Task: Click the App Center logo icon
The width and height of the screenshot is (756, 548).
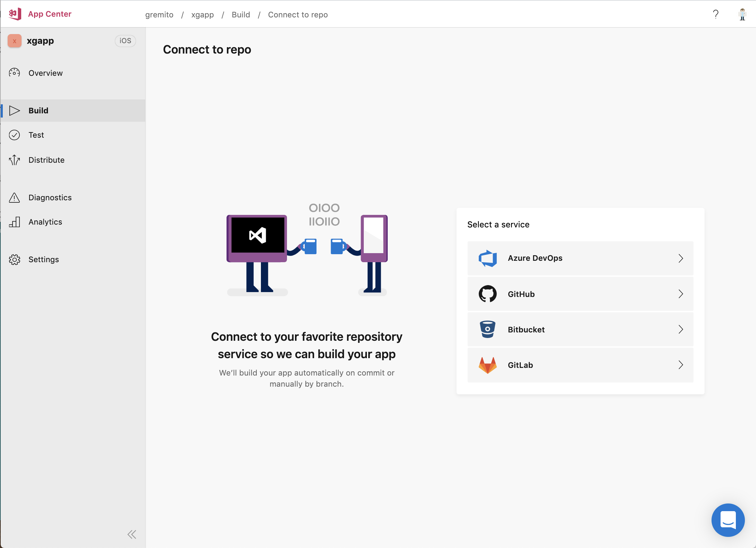Action: coord(15,14)
